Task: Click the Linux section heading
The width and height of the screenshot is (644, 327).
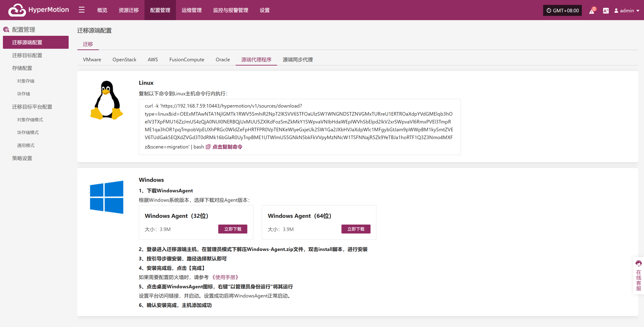Action: click(146, 83)
